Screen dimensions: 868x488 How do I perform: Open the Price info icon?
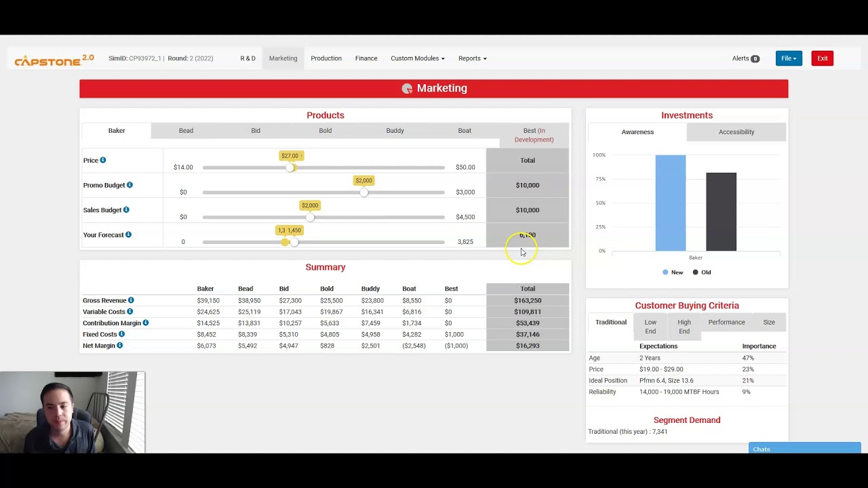[x=103, y=160]
